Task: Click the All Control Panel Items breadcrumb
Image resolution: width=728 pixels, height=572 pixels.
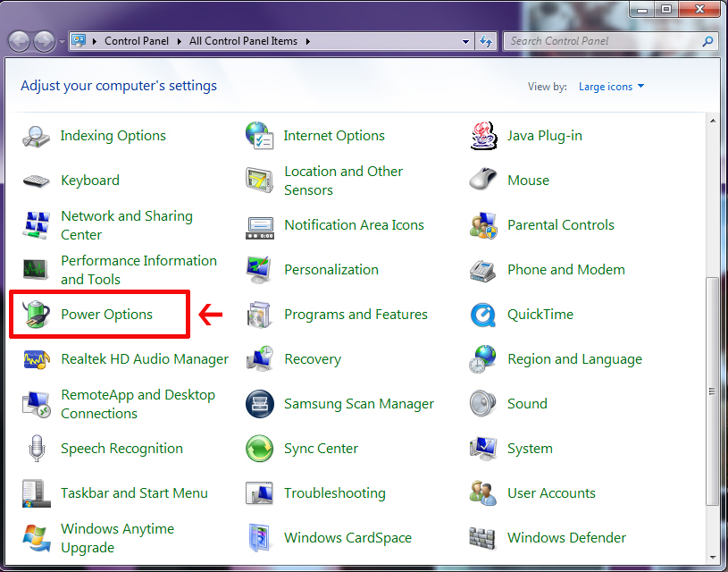Action: (243, 41)
